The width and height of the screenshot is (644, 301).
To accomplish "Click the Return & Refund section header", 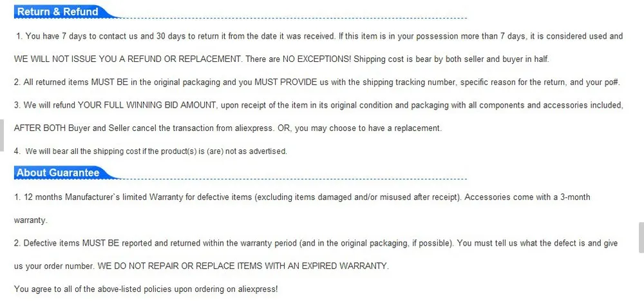I will pos(57,12).
